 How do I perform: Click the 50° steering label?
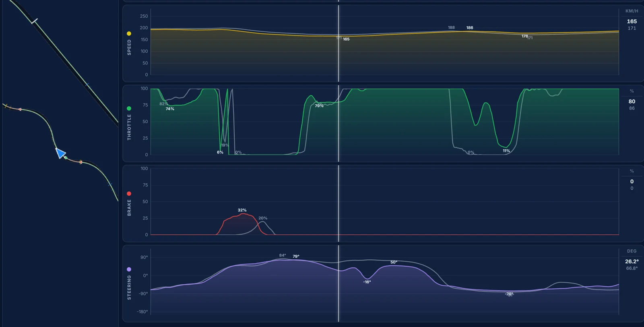tap(394, 262)
